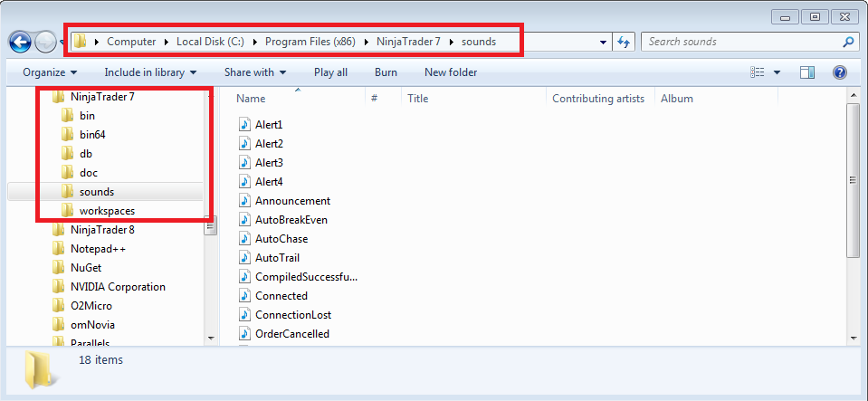This screenshot has width=868, height=401.
Task: Select the Announcement audio file icon
Action: click(245, 201)
